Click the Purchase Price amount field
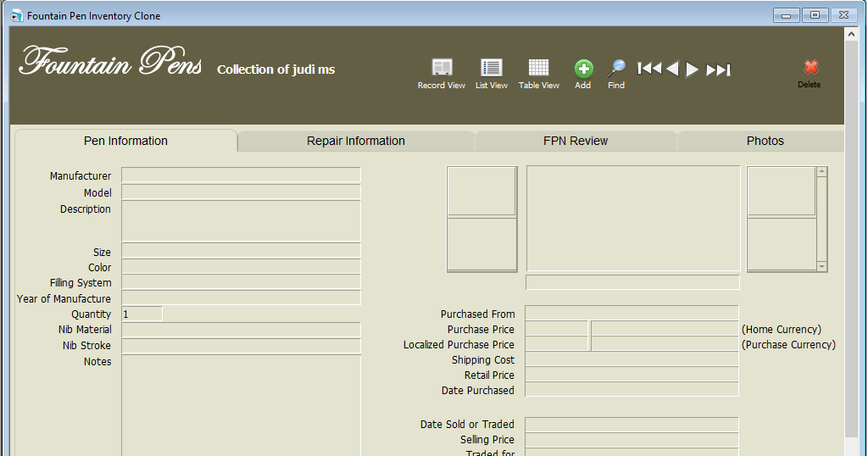This screenshot has height=456, width=868. coord(556,328)
